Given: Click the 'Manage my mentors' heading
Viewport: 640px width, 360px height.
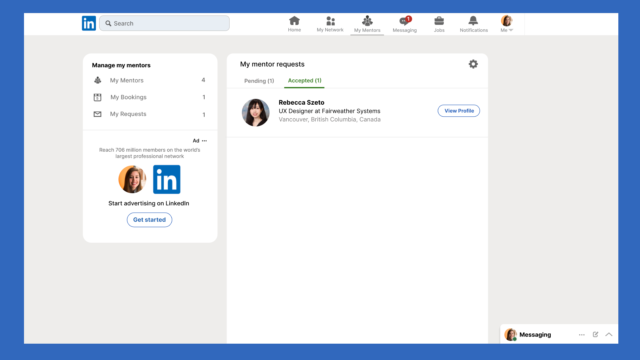Looking at the screenshot, I should click(x=121, y=65).
